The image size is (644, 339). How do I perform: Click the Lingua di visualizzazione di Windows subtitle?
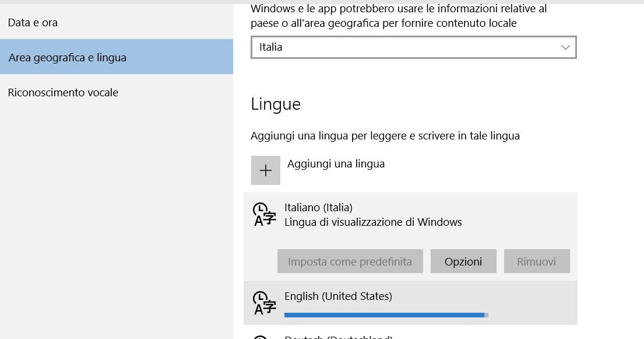point(373,222)
